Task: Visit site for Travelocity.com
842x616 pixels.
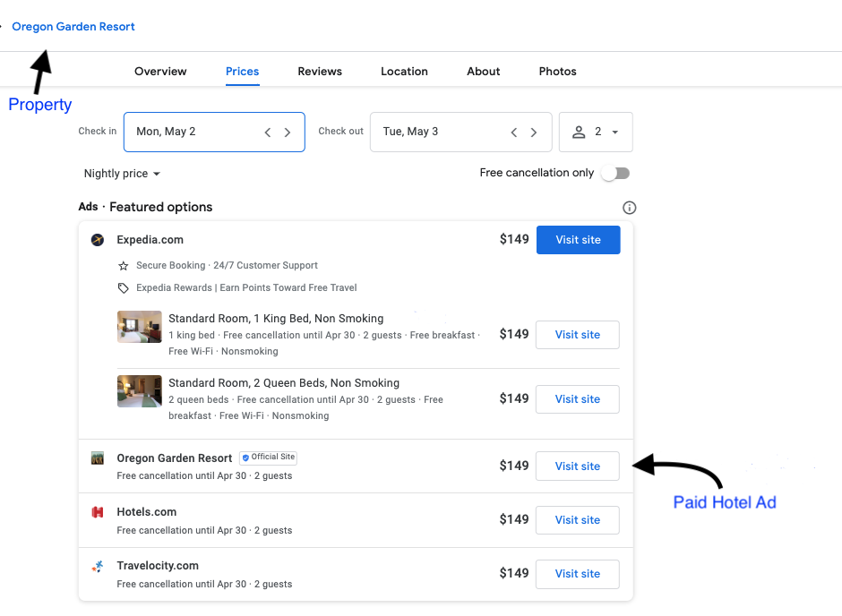Action: (578, 574)
